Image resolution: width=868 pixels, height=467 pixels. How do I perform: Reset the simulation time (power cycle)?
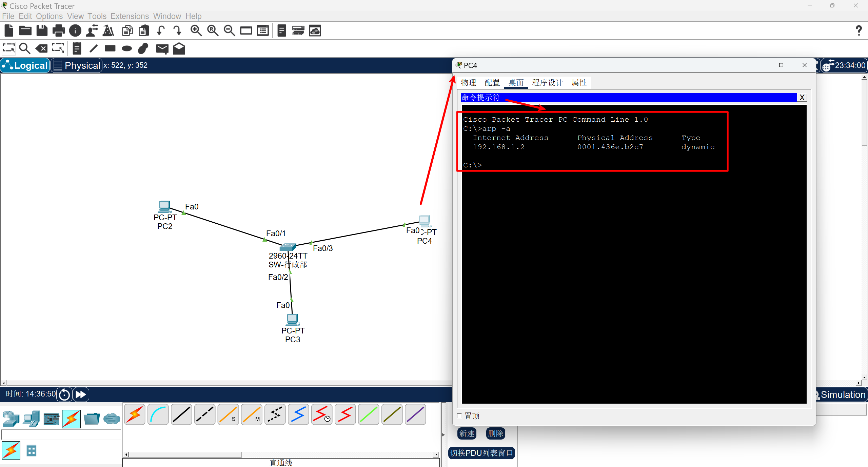(64, 394)
